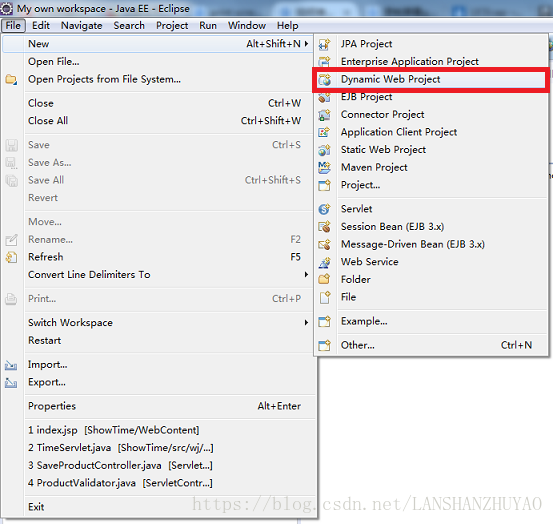Click the Application Client Project icon
The width and height of the screenshot is (553, 524).
click(324, 132)
